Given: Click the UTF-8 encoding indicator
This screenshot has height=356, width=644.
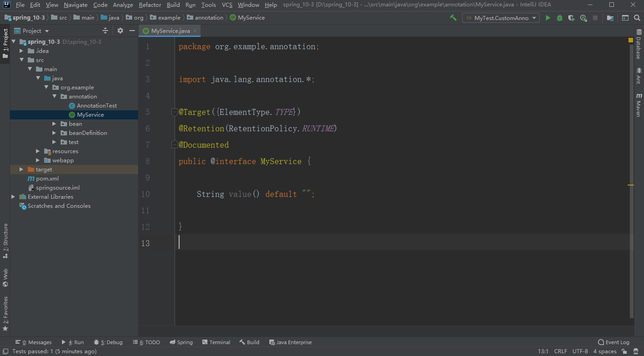Looking at the screenshot, I should (x=580, y=351).
